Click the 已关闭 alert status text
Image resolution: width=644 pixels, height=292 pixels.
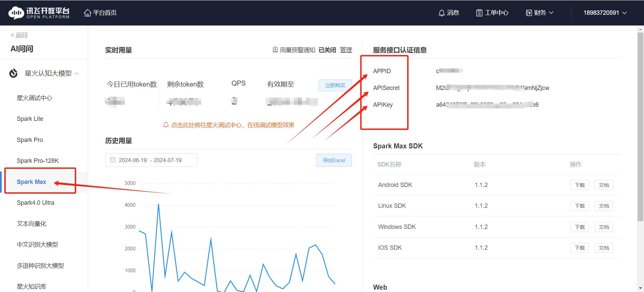coord(327,50)
